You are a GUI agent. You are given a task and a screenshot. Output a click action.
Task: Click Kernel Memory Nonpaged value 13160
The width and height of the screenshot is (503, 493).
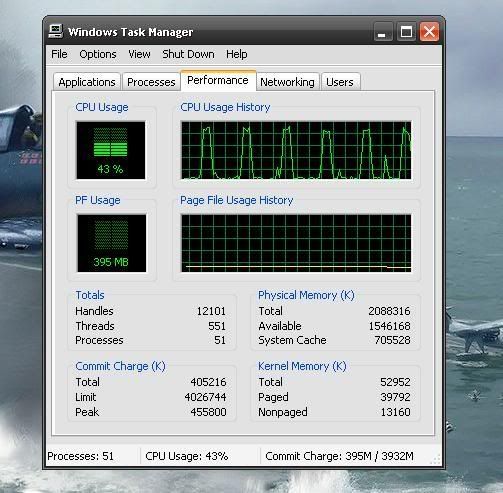click(x=395, y=412)
